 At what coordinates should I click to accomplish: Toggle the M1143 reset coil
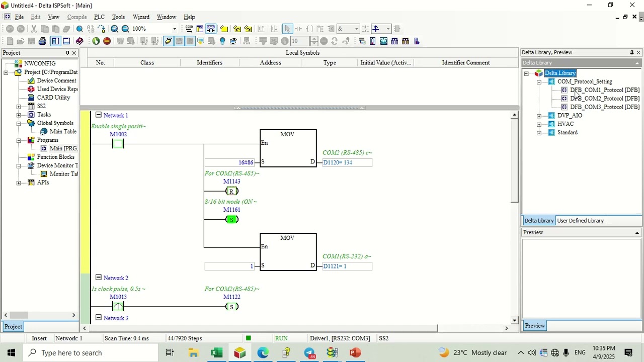(x=231, y=191)
